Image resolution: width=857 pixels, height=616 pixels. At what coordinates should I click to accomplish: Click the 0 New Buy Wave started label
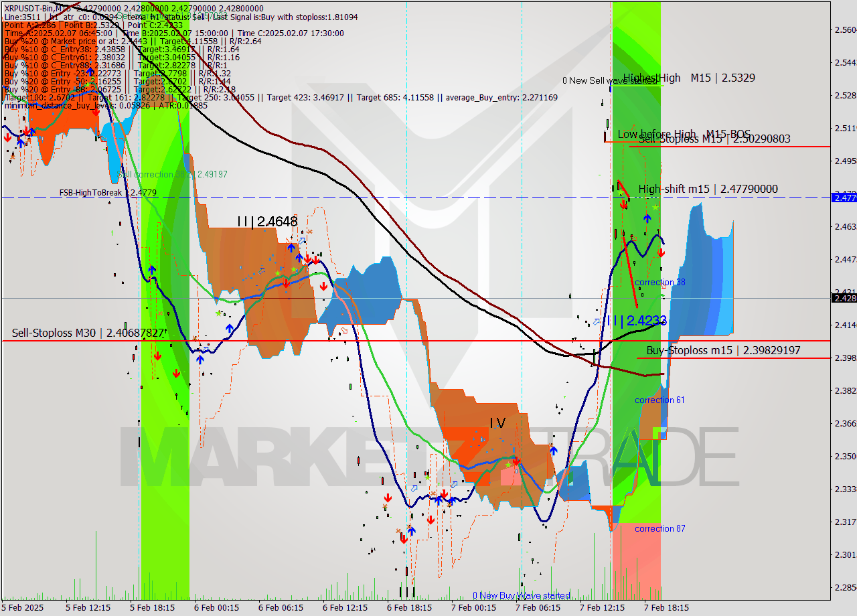click(522, 595)
